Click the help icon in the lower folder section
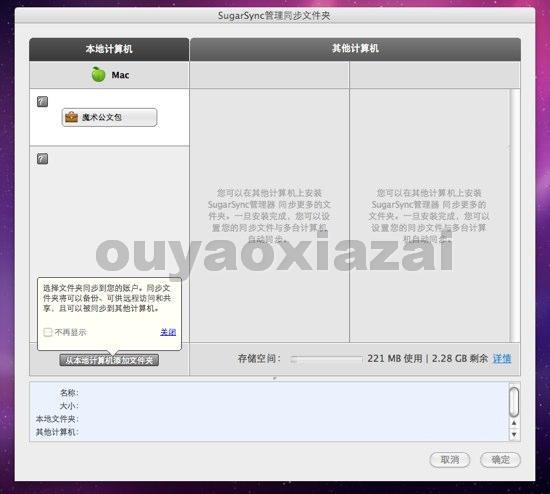This screenshot has height=494, width=550. [x=42, y=159]
